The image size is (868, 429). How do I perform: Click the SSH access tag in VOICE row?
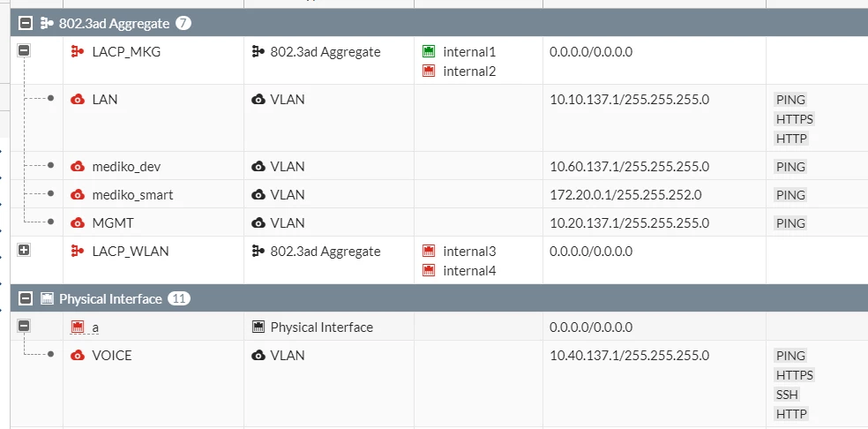click(x=787, y=395)
